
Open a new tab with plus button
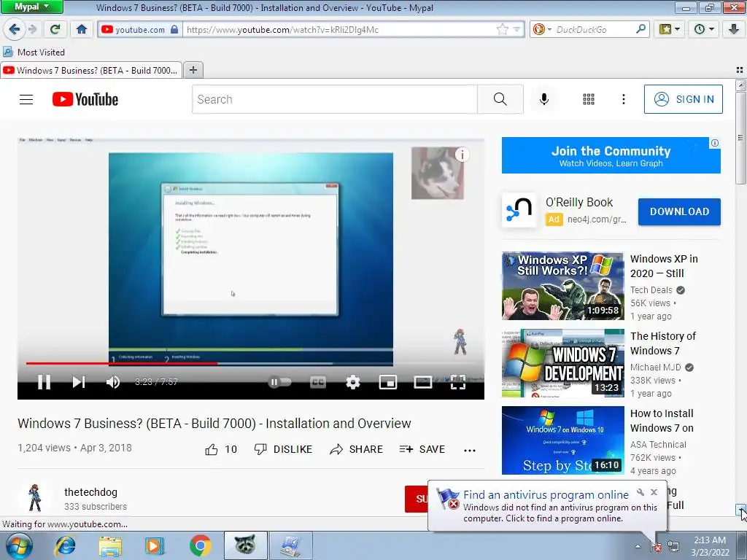(193, 71)
